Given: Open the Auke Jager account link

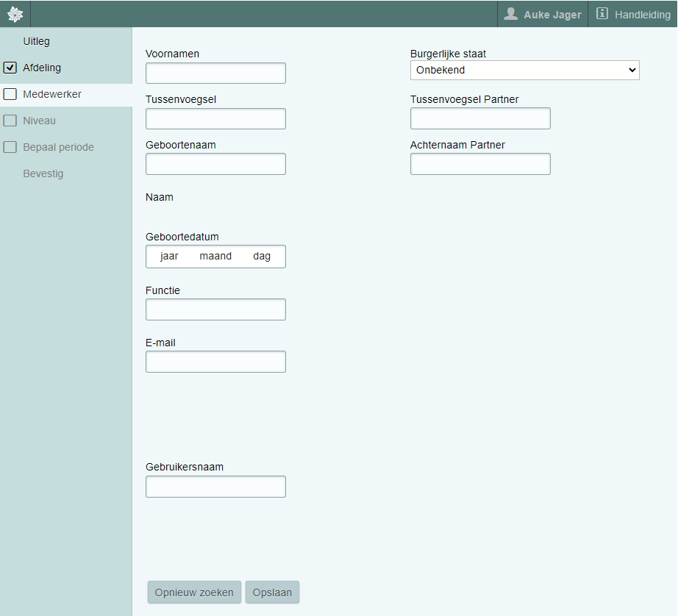Looking at the screenshot, I should pyautogui.click(x=552, y=15).
